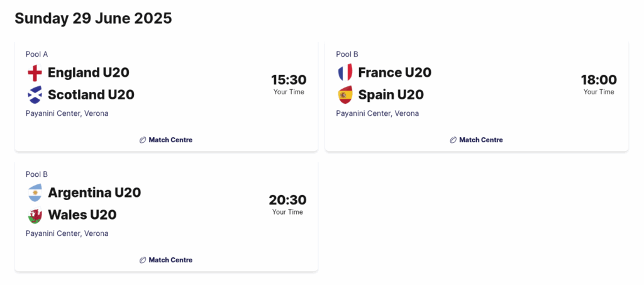
Task: Click the Spain flag icon
Action: pyautogui.click(x=345, y=95)
